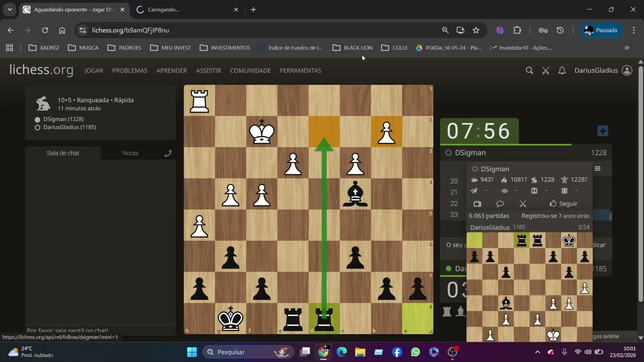
Task: Click the classical turtle rating 1228?
Action: coord(574,180)
